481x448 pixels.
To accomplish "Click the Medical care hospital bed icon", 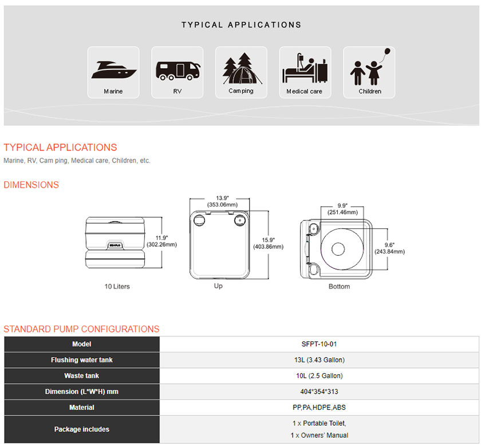I will (305, 72).
